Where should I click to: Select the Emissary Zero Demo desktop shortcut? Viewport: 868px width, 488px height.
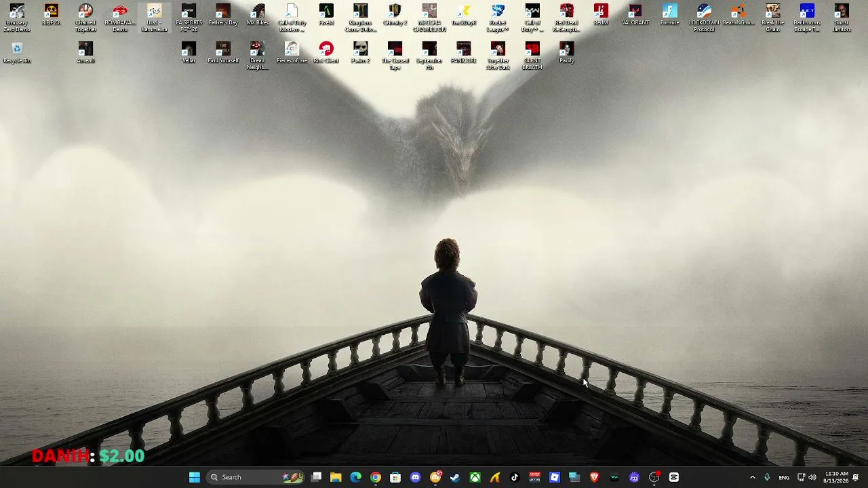(x=17, y=18)
